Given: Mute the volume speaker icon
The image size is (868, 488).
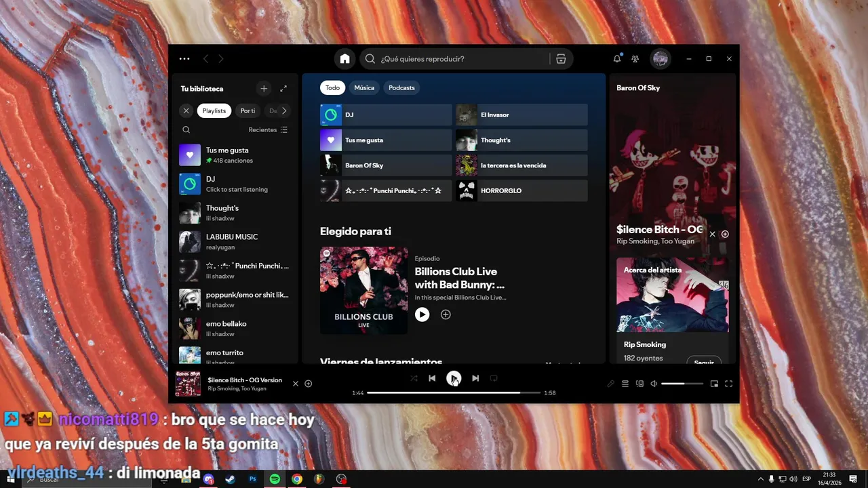Looking at the screenshot, I should (x=654, y=384).
